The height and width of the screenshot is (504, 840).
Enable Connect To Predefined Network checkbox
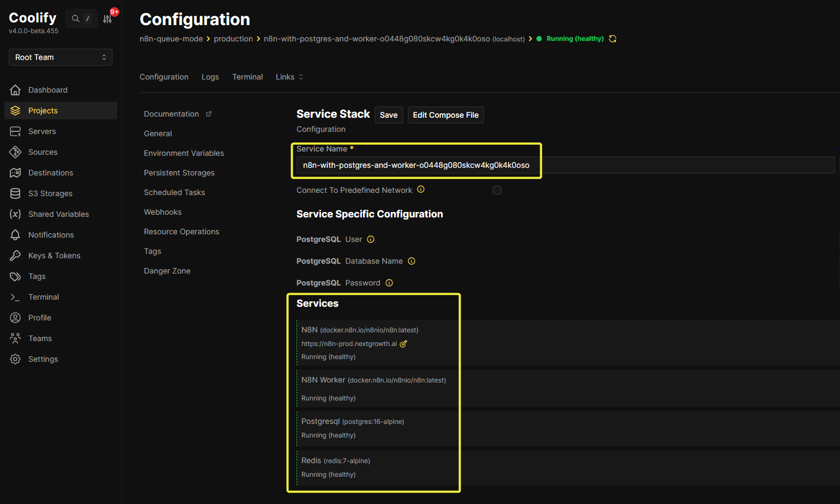[497, 190]
